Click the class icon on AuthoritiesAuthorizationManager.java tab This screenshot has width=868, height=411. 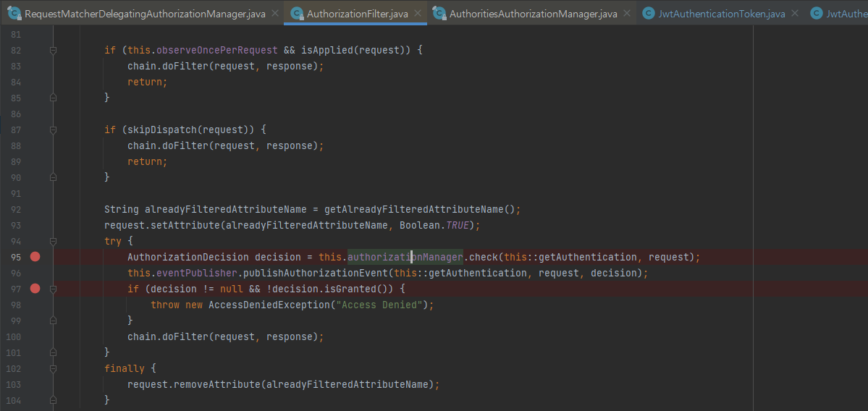[439, 14]
